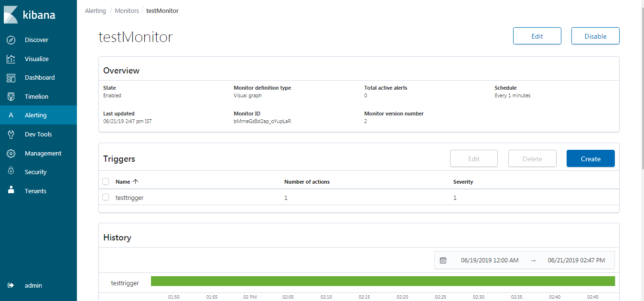Click the Dashboard layout icon
This screenshot has height=301, width=644.
click(11, 78)
